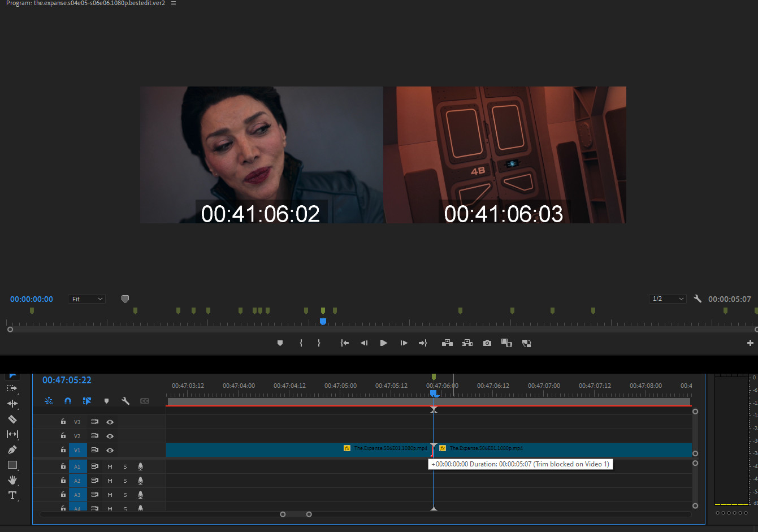758x532 pixels.
Task: Lock the V3 track
Action: (x=63, y=422)
